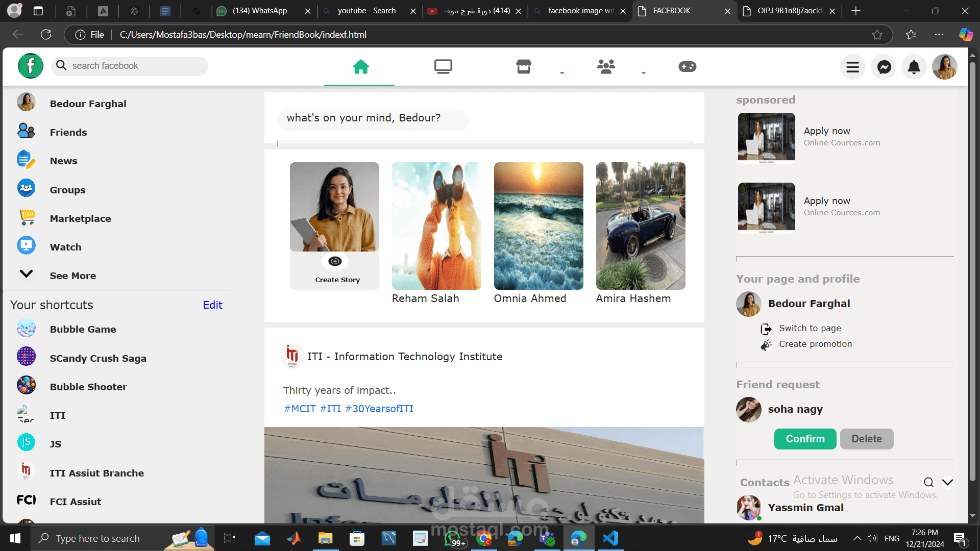Open the Gaming controller icon in top navbar
Viewport: 980px width, 551px height.
(x=687, y=66)
